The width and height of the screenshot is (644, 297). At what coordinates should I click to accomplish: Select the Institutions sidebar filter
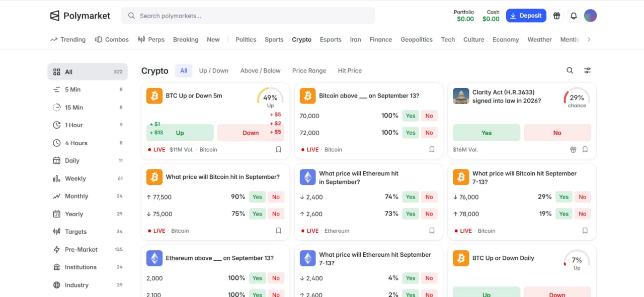click(x=88, y=267)
